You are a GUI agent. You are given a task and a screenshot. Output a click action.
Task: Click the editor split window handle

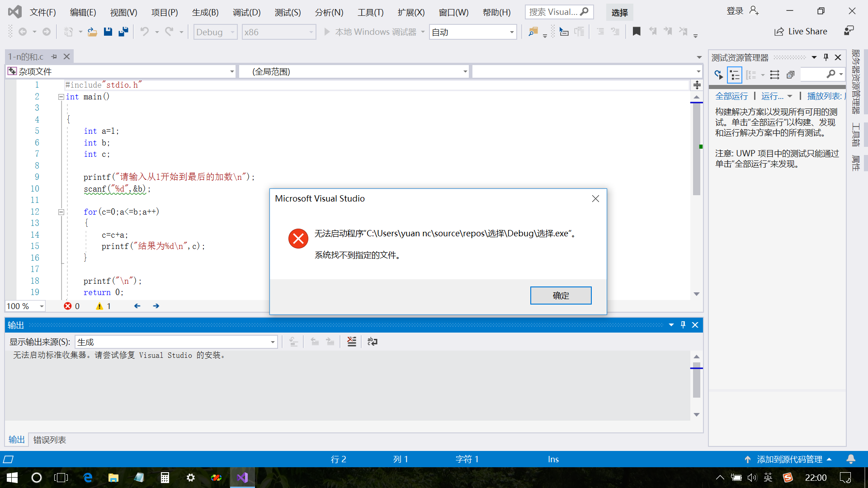(697, 85)
